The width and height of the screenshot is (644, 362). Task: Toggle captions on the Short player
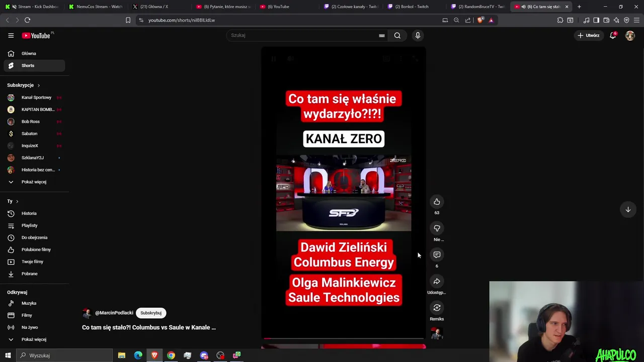click(386, 59)
